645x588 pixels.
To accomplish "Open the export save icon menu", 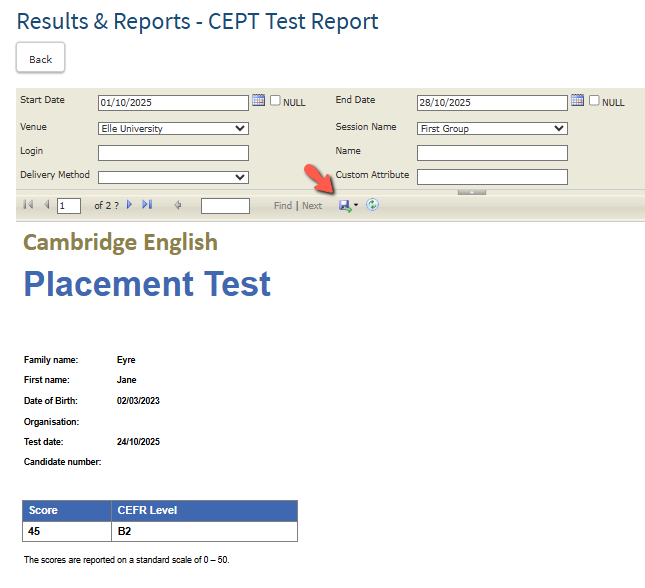I will pos(345,206).
